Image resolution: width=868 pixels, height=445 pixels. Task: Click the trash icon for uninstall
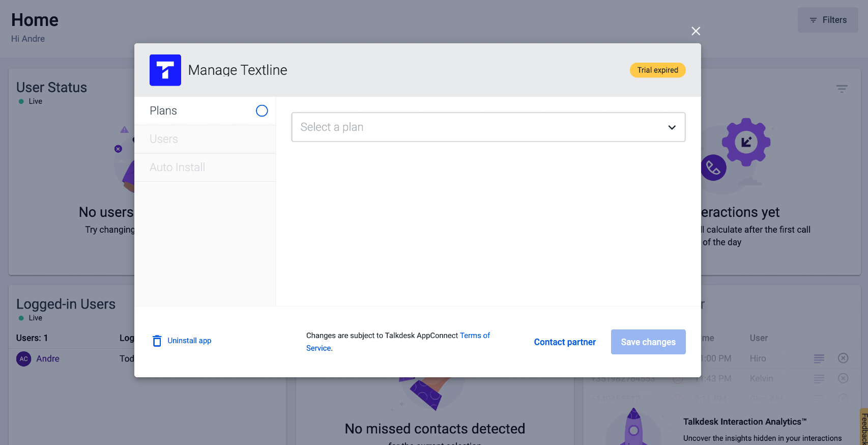click(157, 341)
